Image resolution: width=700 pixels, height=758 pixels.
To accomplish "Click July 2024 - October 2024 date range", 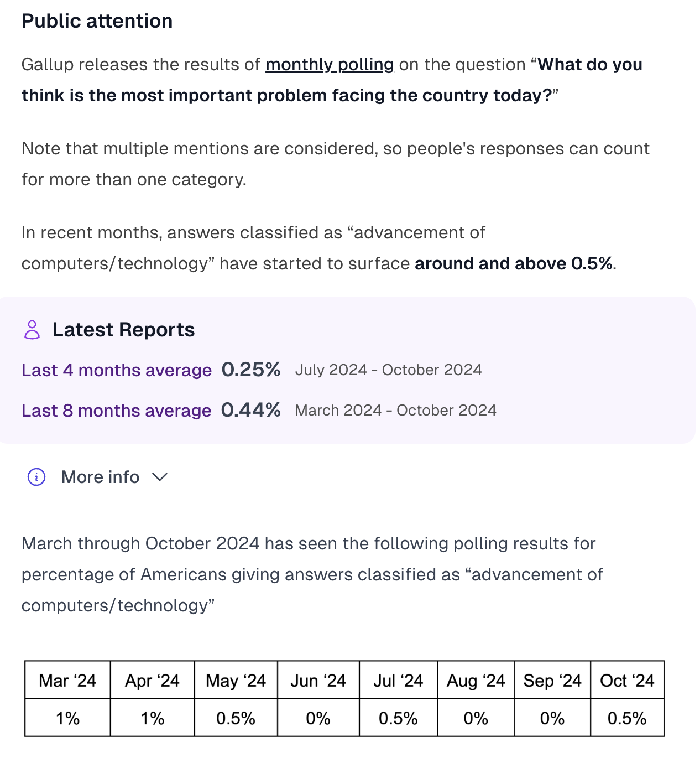I will (x=389, y=370).
